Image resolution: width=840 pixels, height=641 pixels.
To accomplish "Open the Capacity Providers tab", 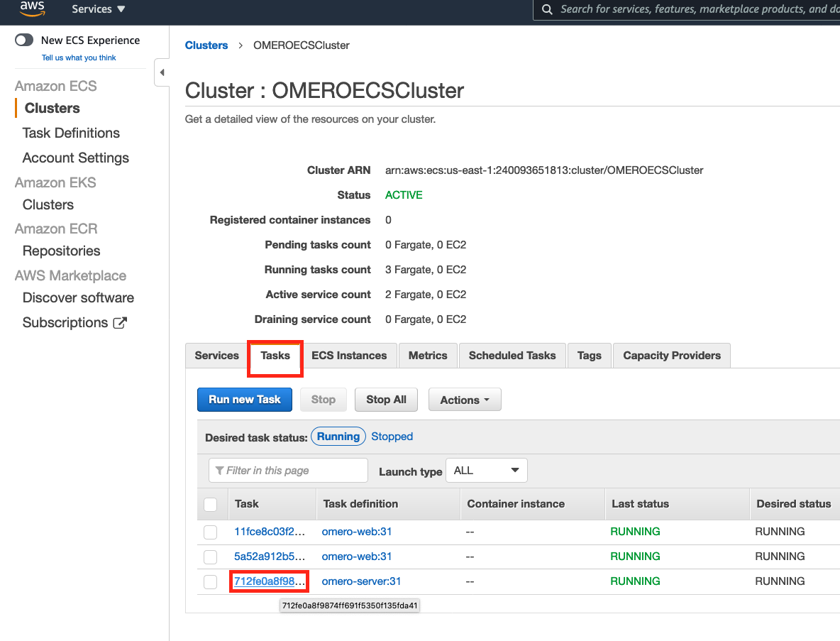I will tap(672, 356).
